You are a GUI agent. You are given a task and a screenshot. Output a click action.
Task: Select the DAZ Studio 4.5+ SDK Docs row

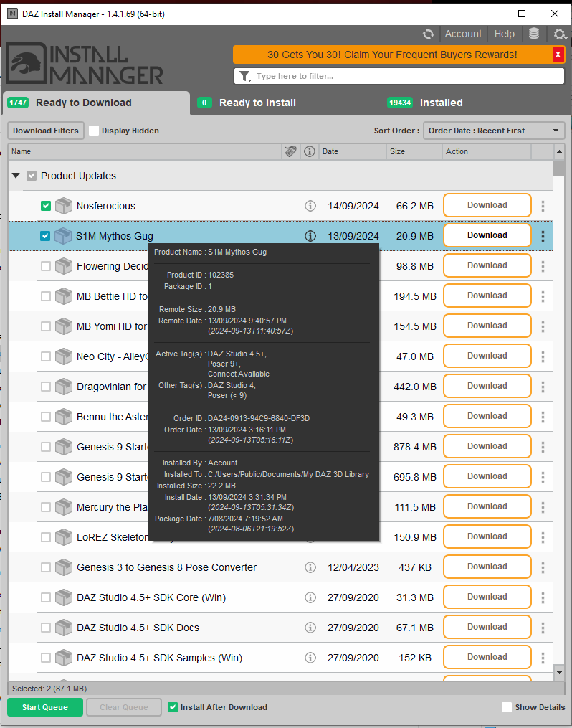click(x=281, y=628)
